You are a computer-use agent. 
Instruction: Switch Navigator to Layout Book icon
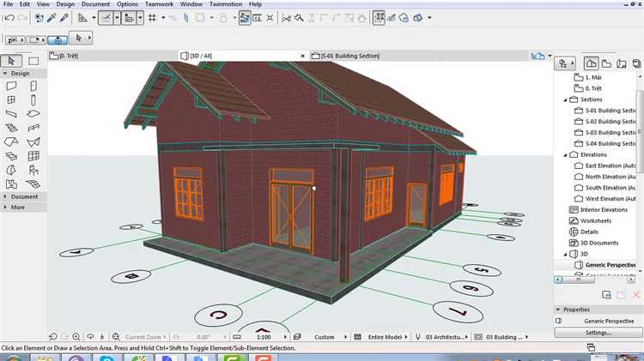(x=622, y=63)
